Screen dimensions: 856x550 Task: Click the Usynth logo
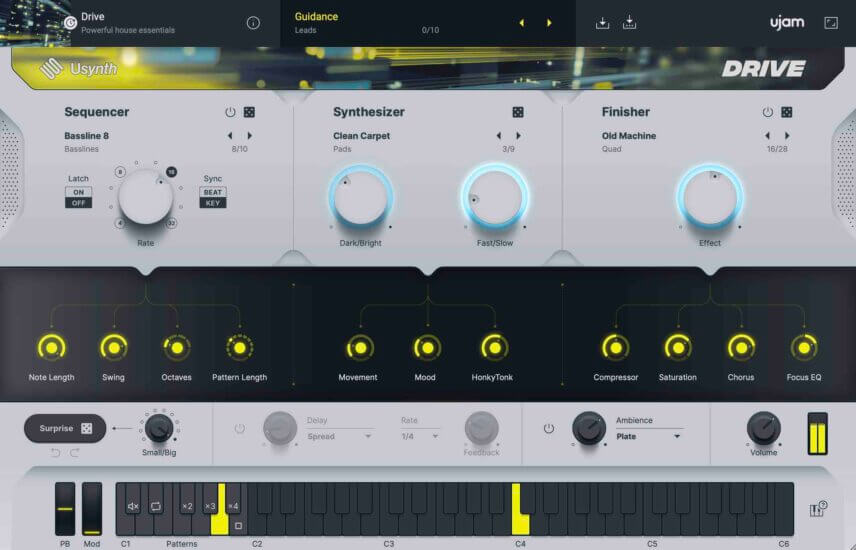79,69
